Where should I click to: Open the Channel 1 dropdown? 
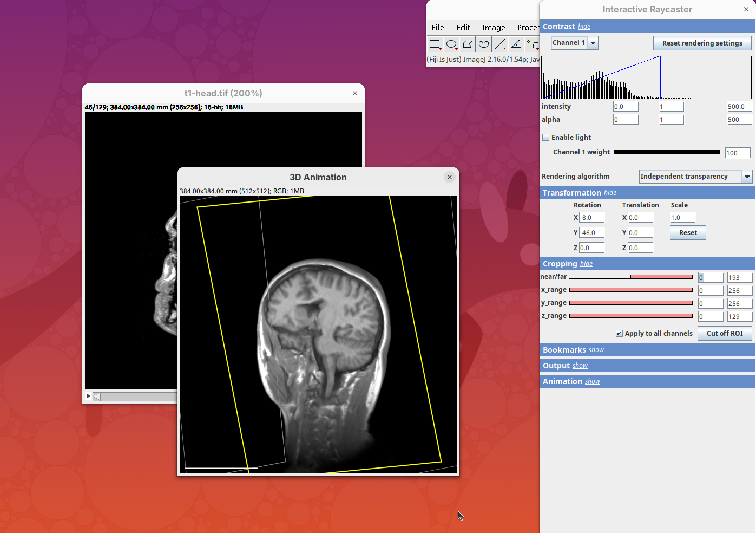593,43
